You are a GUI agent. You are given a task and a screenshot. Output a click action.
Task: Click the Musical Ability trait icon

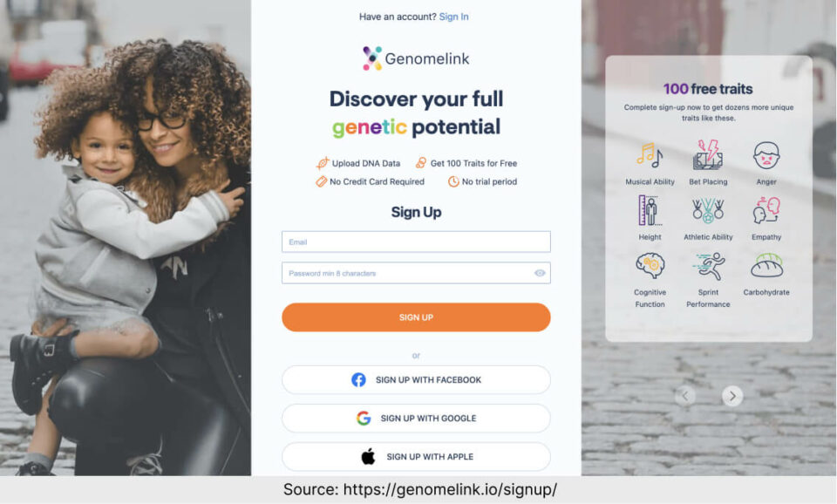(x=650, y=155)
